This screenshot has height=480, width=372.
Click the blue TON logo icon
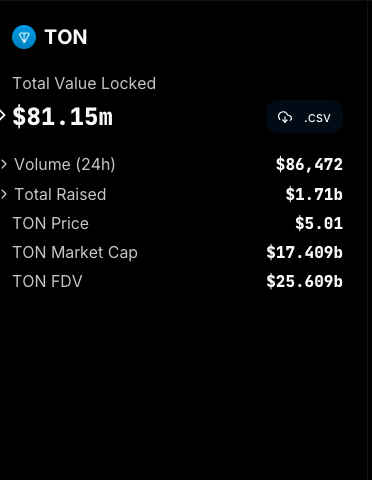(x=24, y=37)
